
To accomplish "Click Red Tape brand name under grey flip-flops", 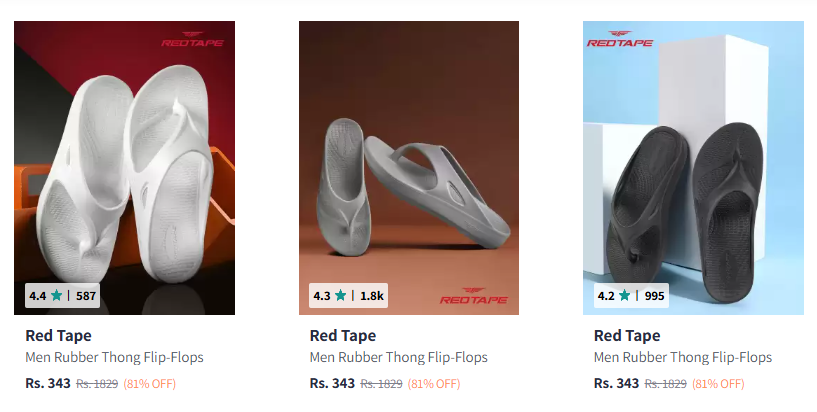I will (343, 335).
